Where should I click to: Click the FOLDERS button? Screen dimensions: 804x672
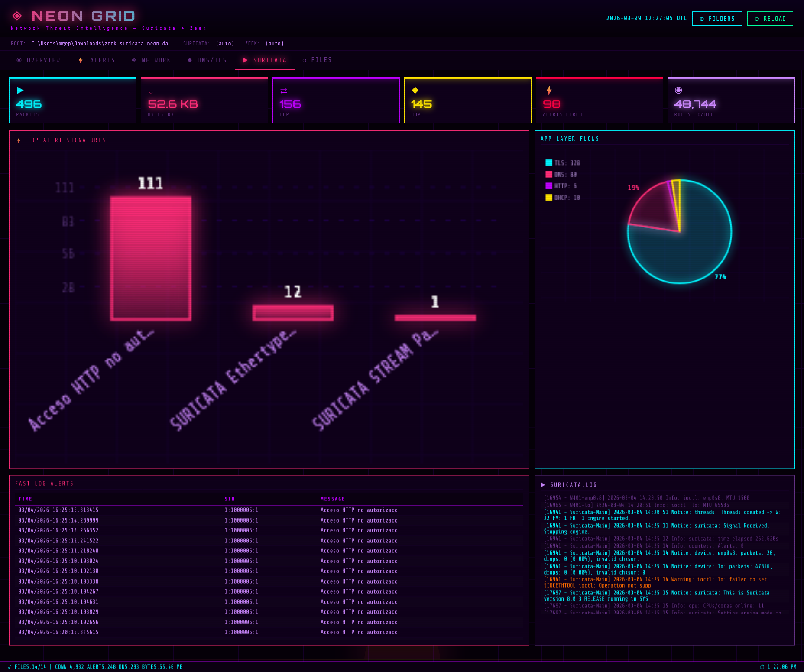tap(717, 18)
